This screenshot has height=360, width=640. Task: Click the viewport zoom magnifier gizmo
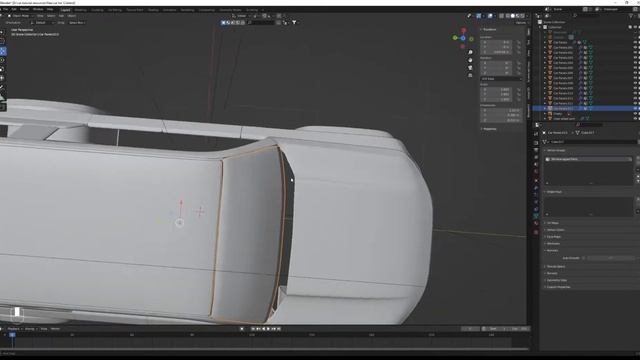pos(470,53)
